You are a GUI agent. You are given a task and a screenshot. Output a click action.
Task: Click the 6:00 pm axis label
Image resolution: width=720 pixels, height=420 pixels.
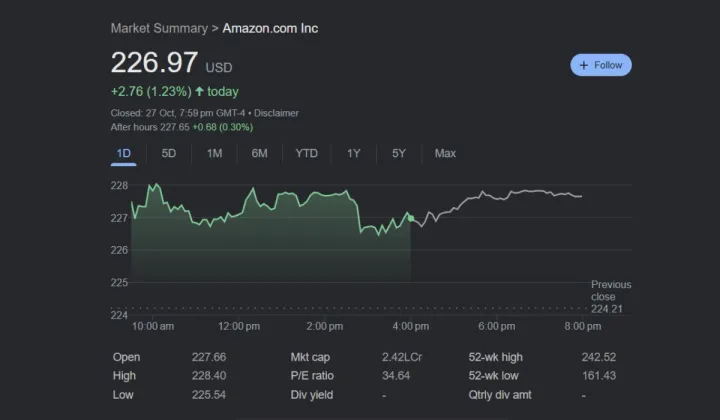496,326
